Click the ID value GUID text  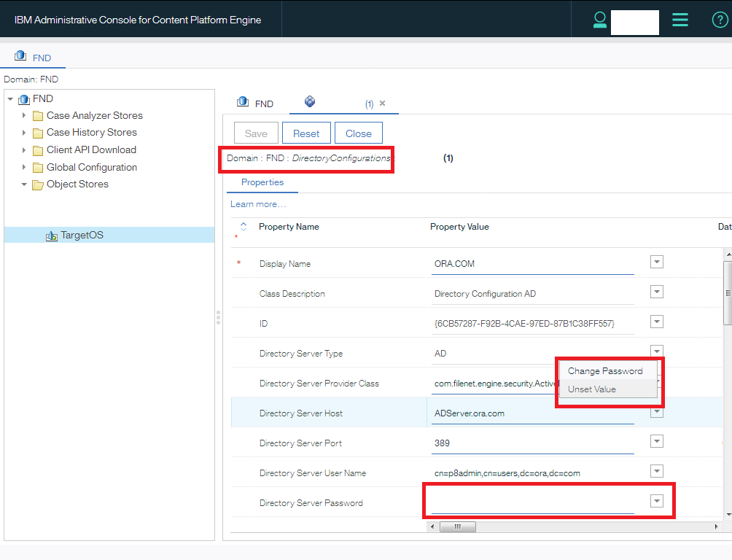(x=524, y=324)
